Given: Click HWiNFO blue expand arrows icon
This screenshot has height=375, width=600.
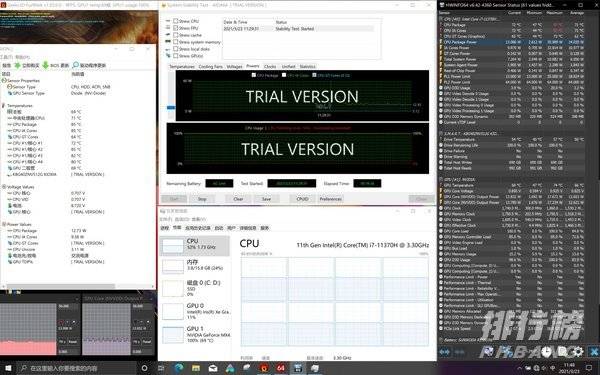Looking at the screenshot, I should 445,352.
